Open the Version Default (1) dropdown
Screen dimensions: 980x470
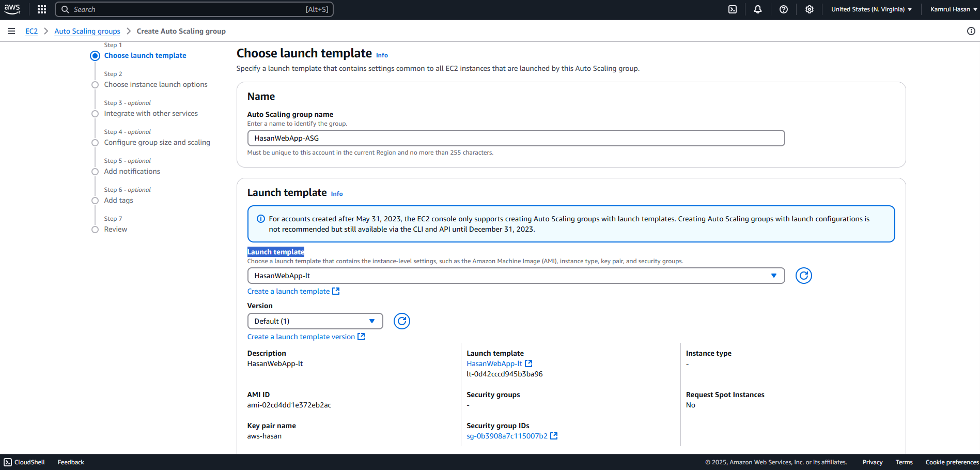point(315,321)
